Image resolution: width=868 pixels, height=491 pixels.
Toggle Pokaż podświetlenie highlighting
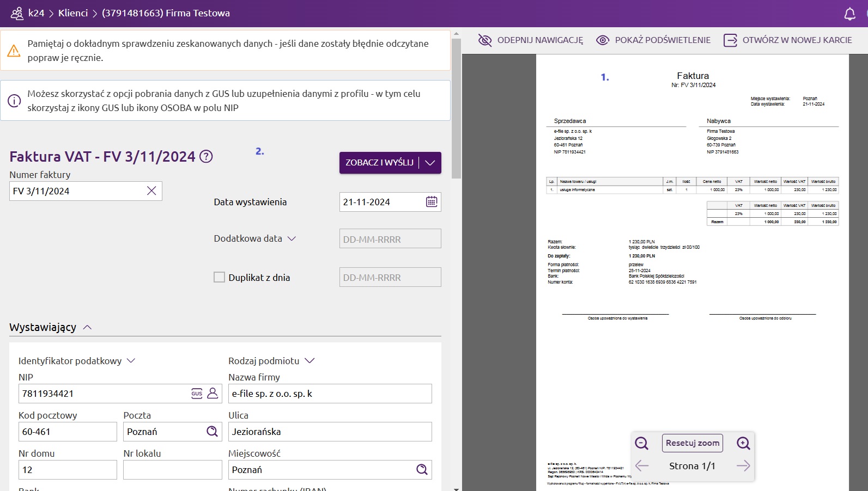653,40
